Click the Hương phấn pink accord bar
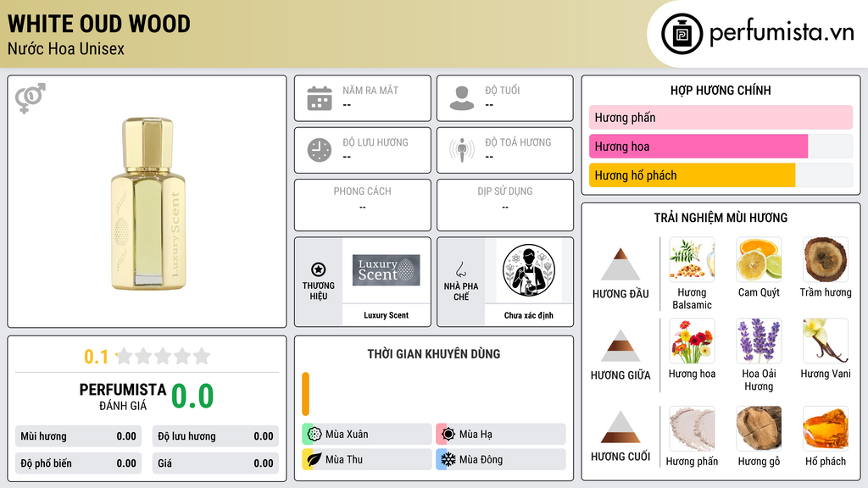This screenshot has height=488, width=868. point(721,117)
